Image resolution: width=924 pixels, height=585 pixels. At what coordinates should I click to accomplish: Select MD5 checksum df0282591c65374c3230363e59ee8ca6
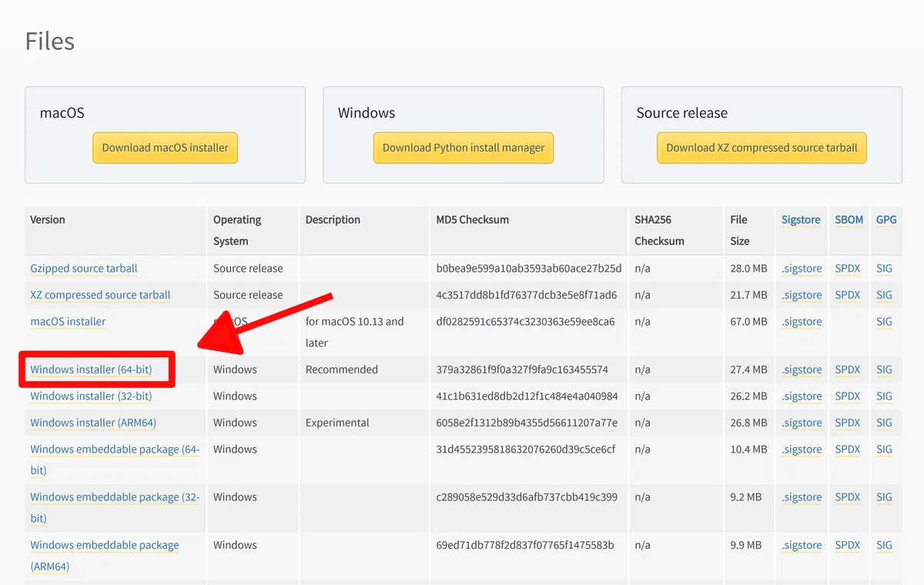525,322
